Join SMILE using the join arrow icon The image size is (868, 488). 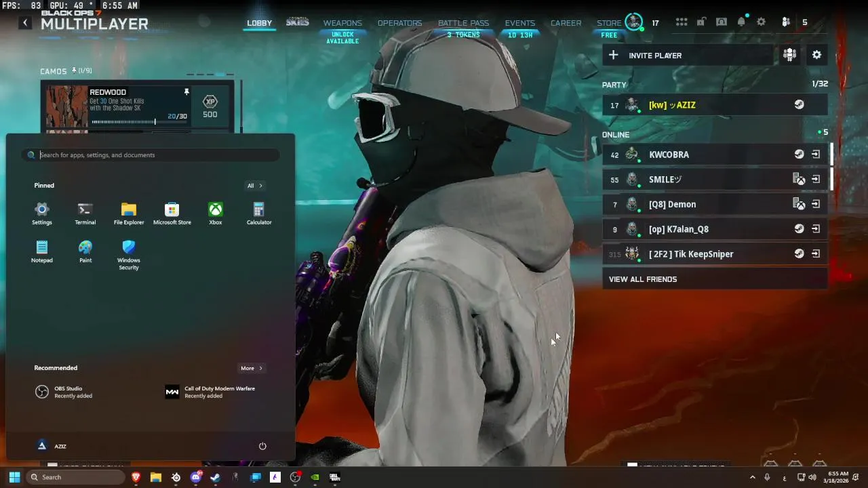816,180
